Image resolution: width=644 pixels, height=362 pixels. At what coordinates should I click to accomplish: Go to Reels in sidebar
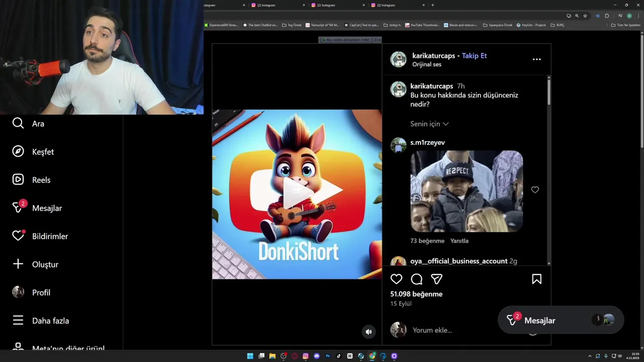pyautogui.click(x=31, y=180)
